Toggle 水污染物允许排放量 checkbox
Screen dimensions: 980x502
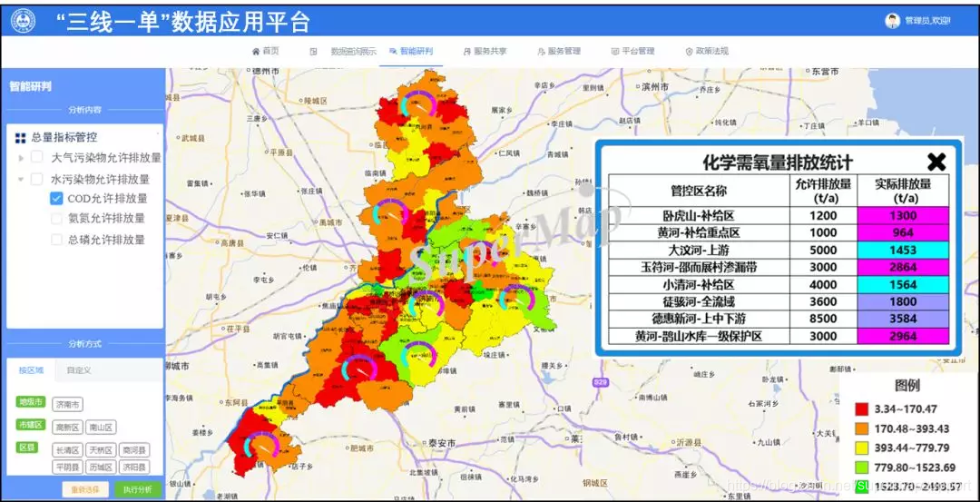pos(37,179)
